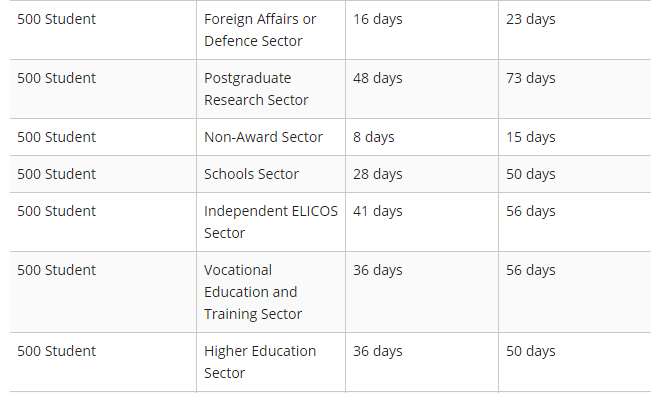This screenshot has height=393, width=651.
Task: Select the Foreign Affairs or Defence Sector cell
Action: 271,30
